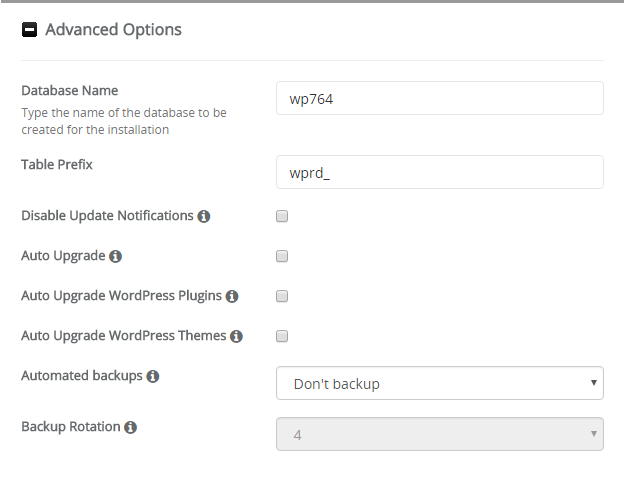This screenshot has height=495, width=626.
Task: Click the Database Name label
Action: coord(69,91)
